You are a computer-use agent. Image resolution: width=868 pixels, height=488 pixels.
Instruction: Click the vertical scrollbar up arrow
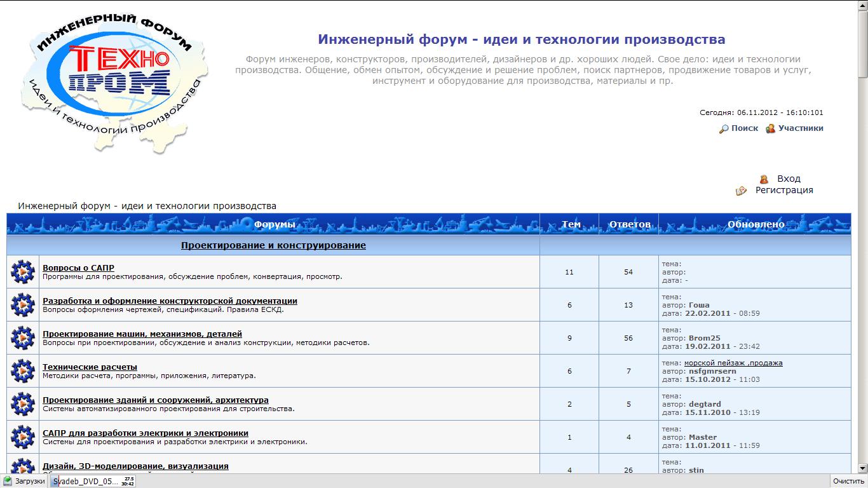(x=862, y=5)
